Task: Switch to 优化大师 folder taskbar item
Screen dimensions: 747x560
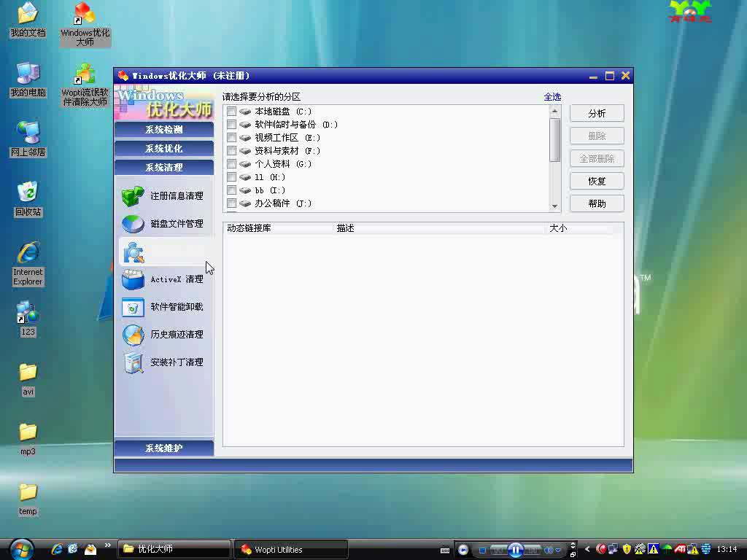Action: pyautogui.click(x=174, y=549)
